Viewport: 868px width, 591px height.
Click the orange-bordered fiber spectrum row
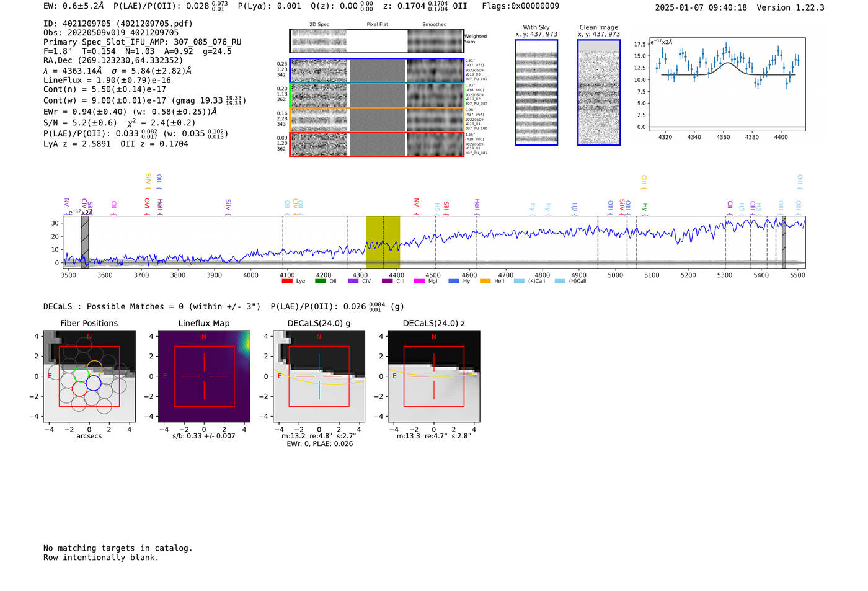pyautogui.click(x=376, y=120)
